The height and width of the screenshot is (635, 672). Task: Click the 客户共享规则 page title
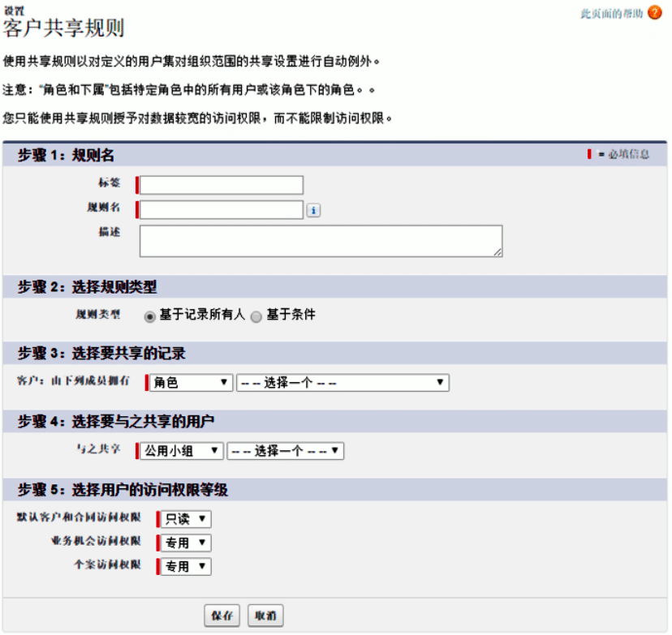coord(63,28)
